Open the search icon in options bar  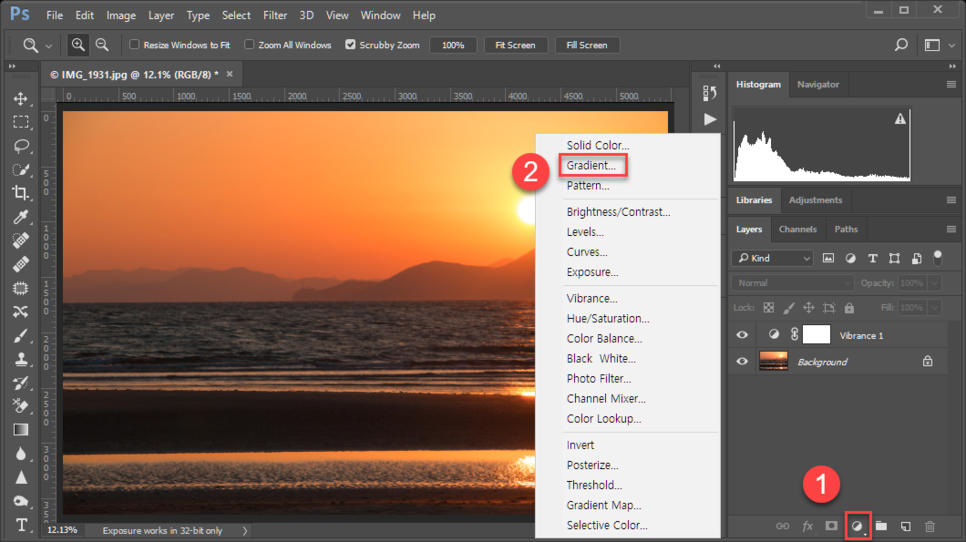[x=901, y=45]
